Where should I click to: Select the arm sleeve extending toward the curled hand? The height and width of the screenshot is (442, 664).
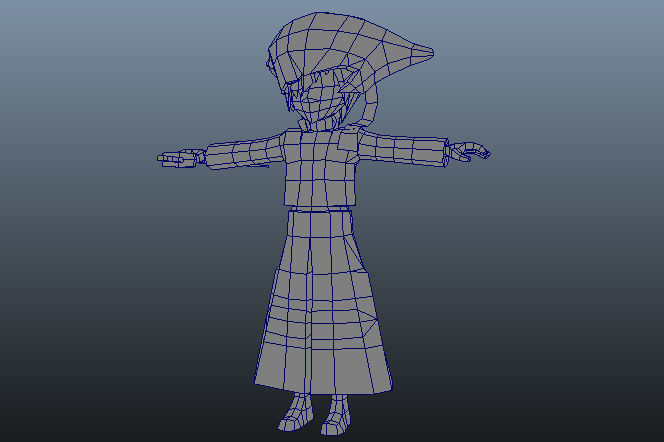404,149
